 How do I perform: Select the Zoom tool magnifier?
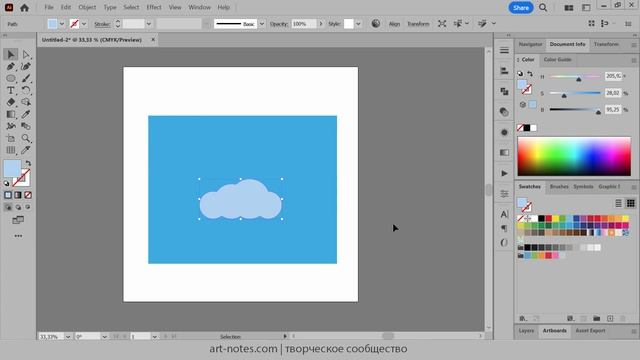click(x=26, y=138)
